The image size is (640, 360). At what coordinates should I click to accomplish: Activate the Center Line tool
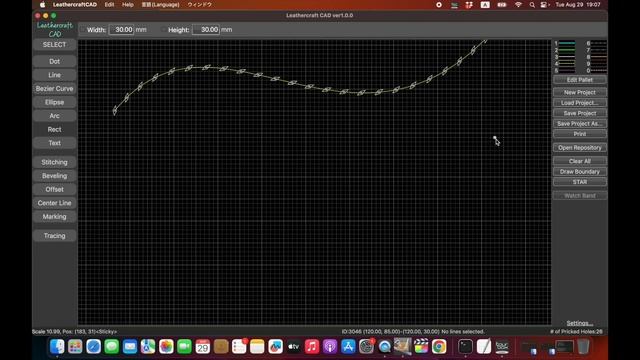(x=54, y=203)
